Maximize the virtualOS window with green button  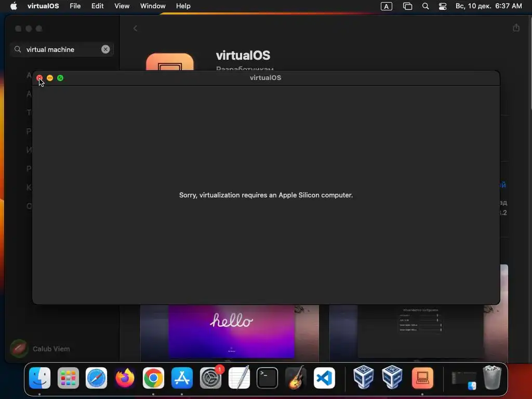pyautogui.click(x=60, y=78)
